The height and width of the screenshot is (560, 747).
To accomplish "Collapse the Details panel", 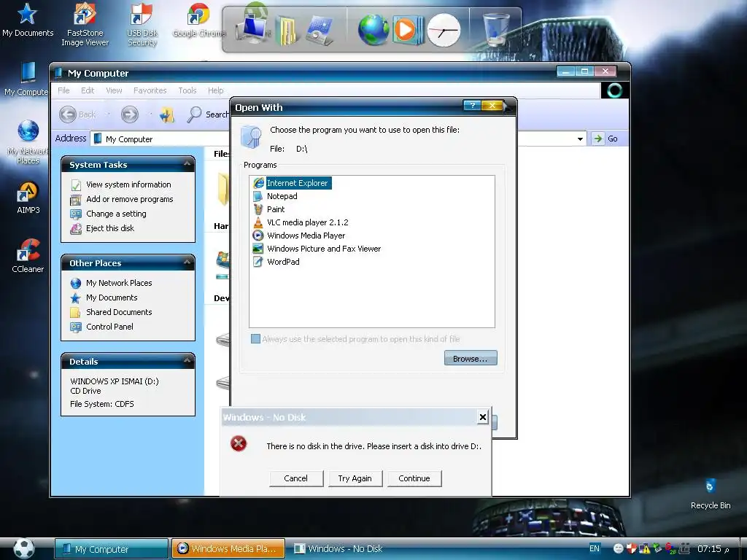I will point(187,361).
